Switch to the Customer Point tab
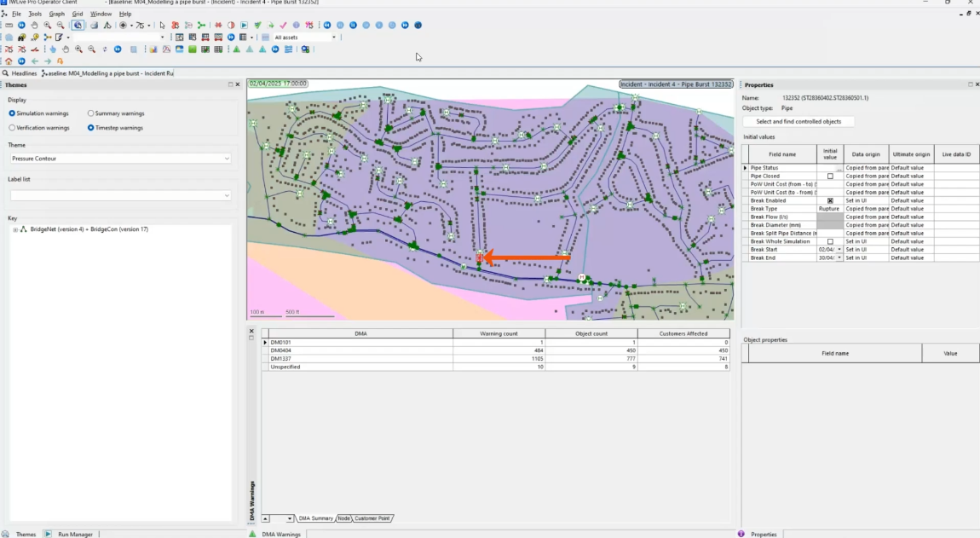Image resolution: width=980 pixels, height=538 pixels. (372, 518)
